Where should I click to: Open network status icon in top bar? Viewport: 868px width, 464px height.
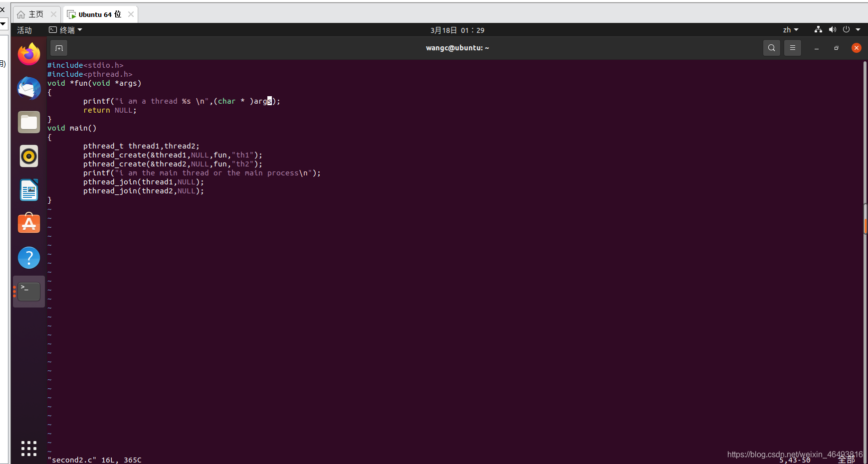(x=818, y=30)
